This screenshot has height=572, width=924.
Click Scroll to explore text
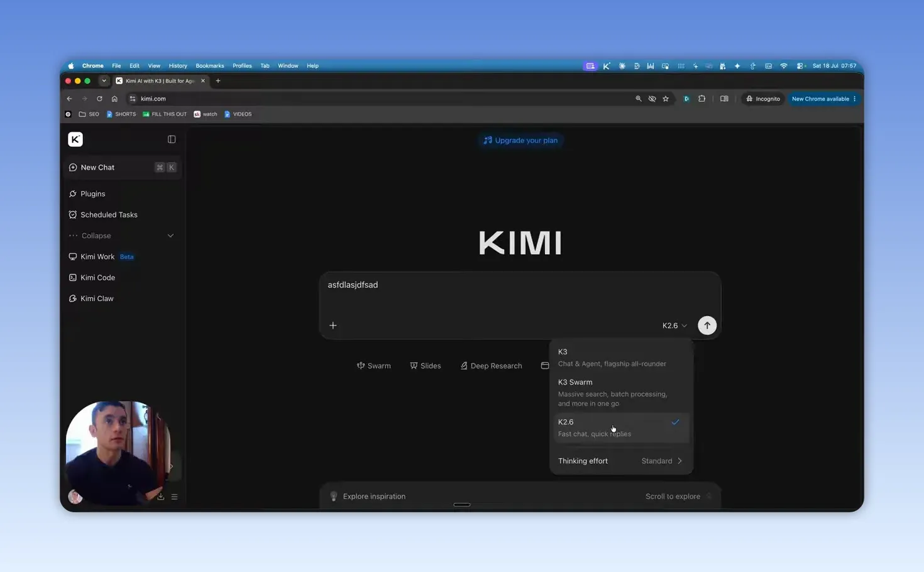tap(673, 497)
